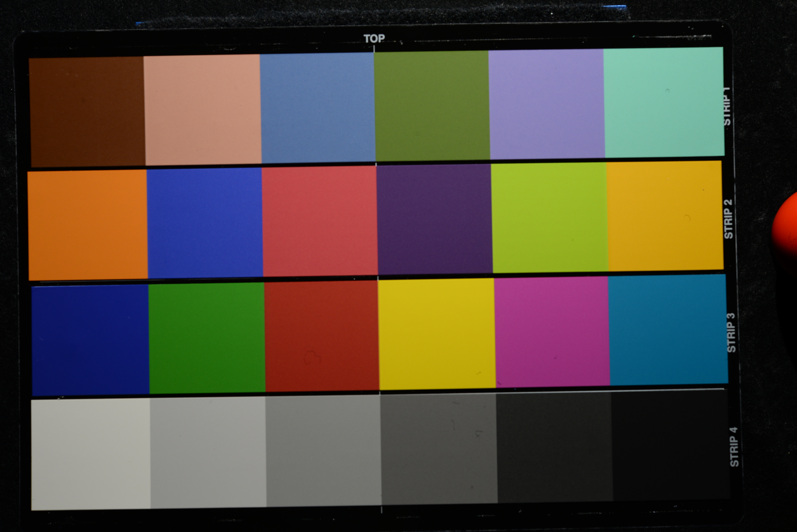Click the TOP label on the chart
This screenshot has height=532, width=797.
click(374, 38)
